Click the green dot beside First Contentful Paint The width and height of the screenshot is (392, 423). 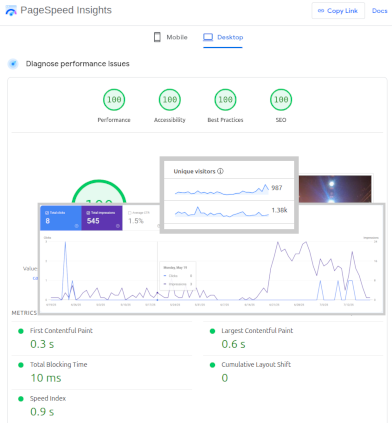coord(21,331)
